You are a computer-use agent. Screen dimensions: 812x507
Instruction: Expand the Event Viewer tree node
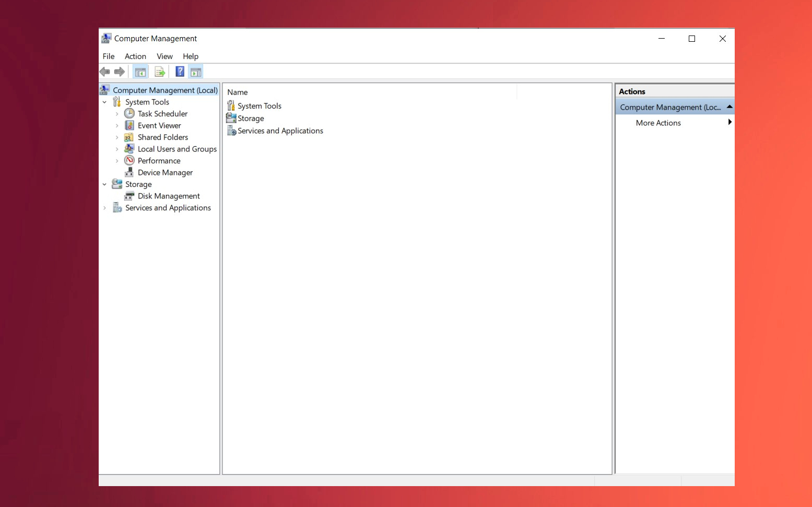point(117,126)
